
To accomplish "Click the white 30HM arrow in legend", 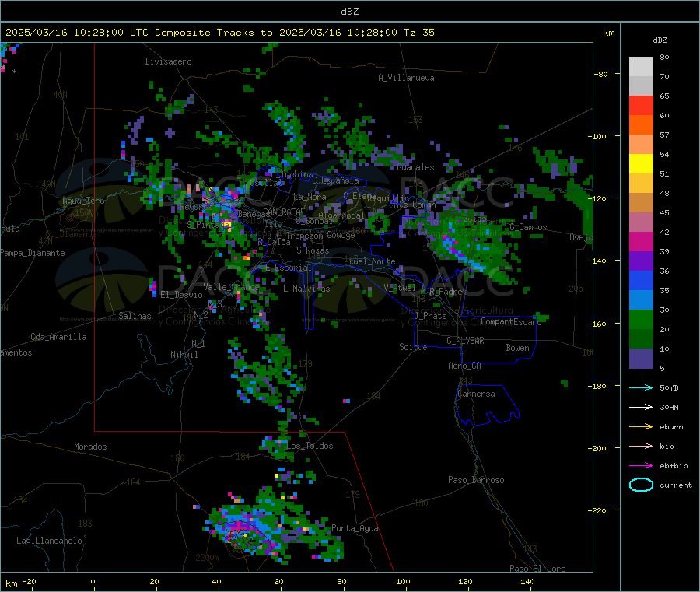I will (x=641, y=407).
